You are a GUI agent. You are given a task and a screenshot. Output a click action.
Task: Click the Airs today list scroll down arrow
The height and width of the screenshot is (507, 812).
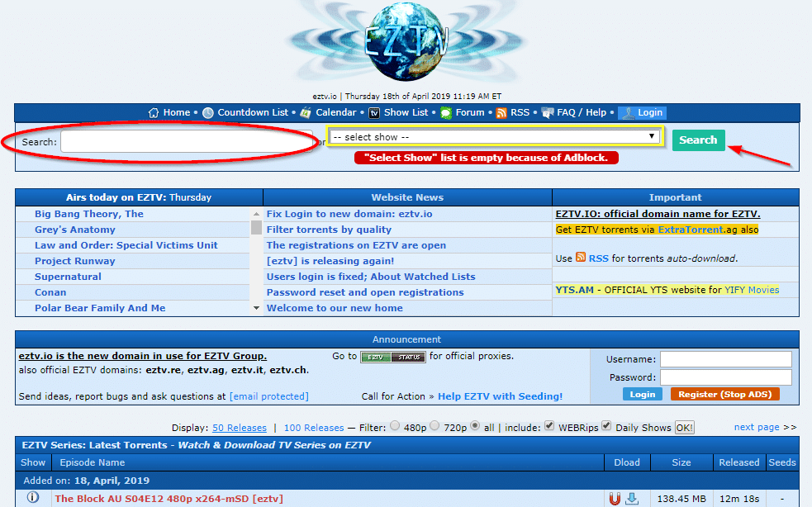tap(256, 308)
